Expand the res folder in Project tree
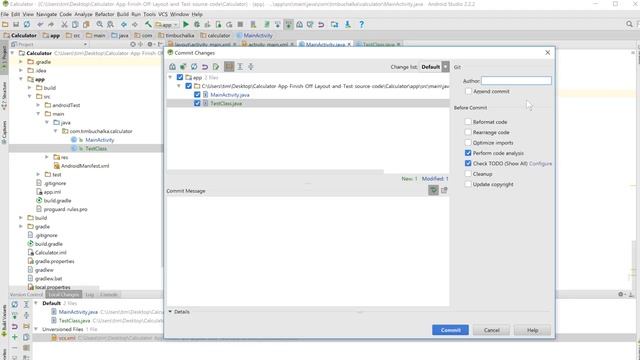The width and height of the screenshot is (640, 360). click(x=47, y=157)
